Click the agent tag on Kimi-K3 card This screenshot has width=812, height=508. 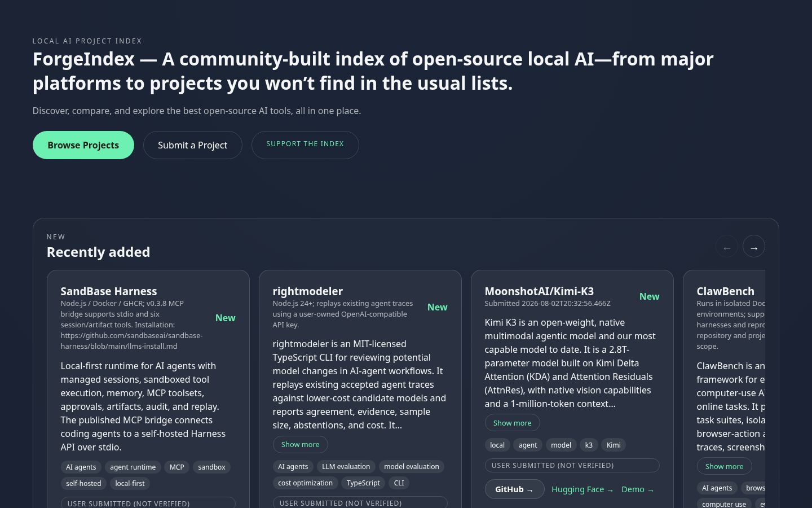[528, 445]
